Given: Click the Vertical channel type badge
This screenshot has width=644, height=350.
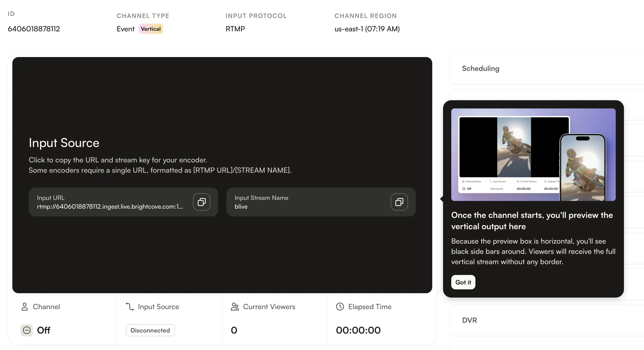Looking at the screenshot, I should [151, 29].
